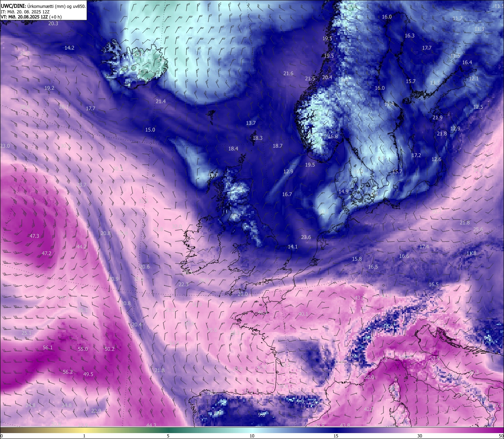Select the 25.6 value at the right edge
504x439 pixels.
pos(478,230)
